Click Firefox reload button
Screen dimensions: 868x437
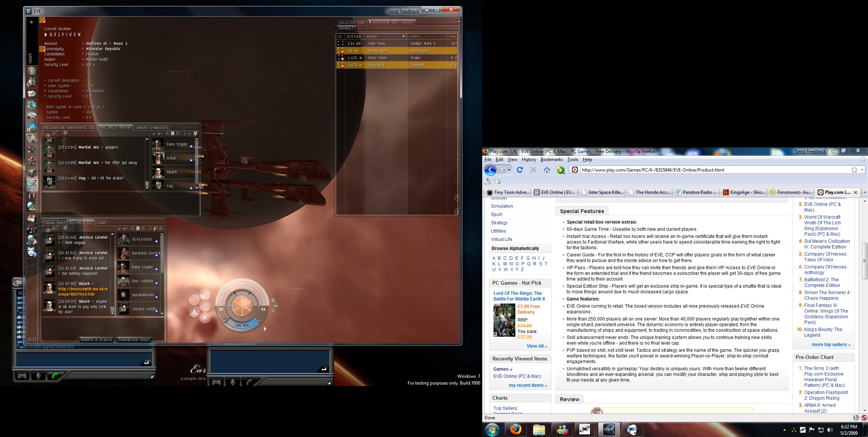pyautogui.click(x=520, y=170)
